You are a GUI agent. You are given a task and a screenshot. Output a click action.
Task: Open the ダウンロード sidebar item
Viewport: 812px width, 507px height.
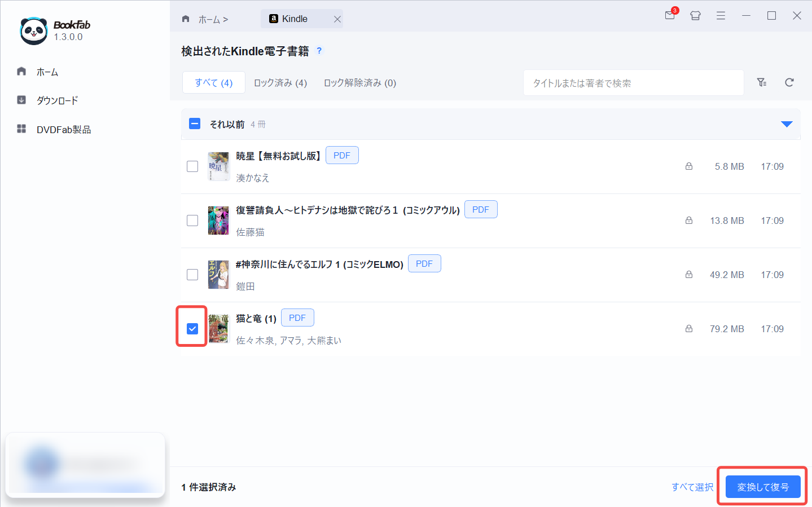click(48, 100)
